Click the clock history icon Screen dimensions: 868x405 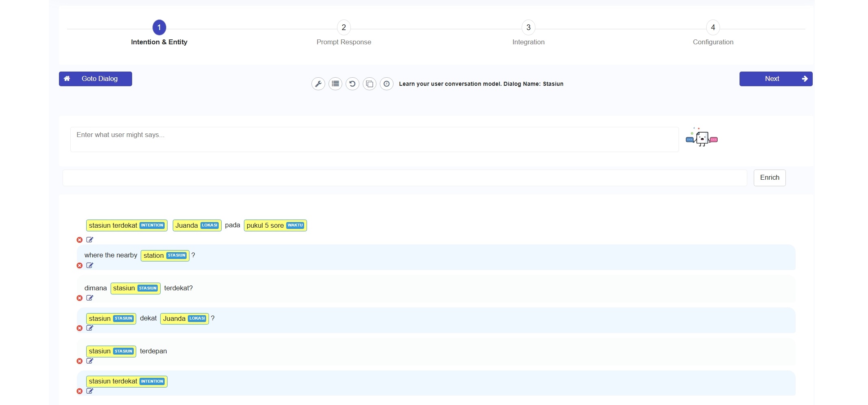point(387,84)
